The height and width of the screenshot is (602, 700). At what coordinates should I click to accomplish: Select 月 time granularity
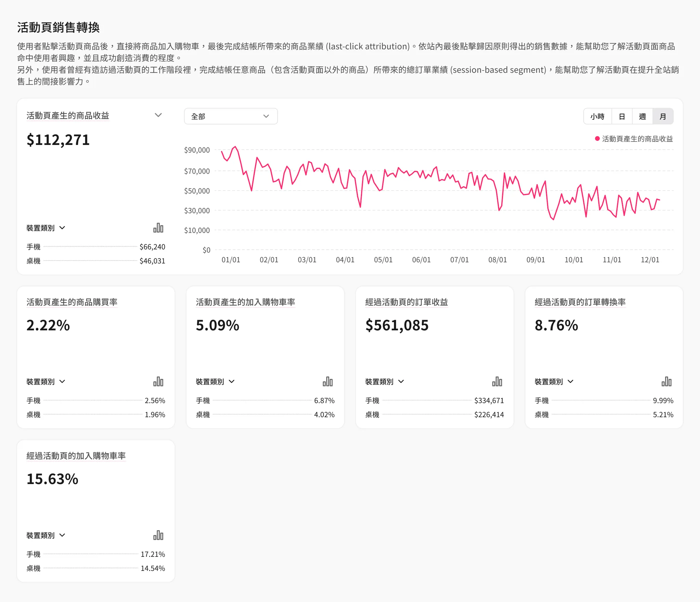pos(663,117)
